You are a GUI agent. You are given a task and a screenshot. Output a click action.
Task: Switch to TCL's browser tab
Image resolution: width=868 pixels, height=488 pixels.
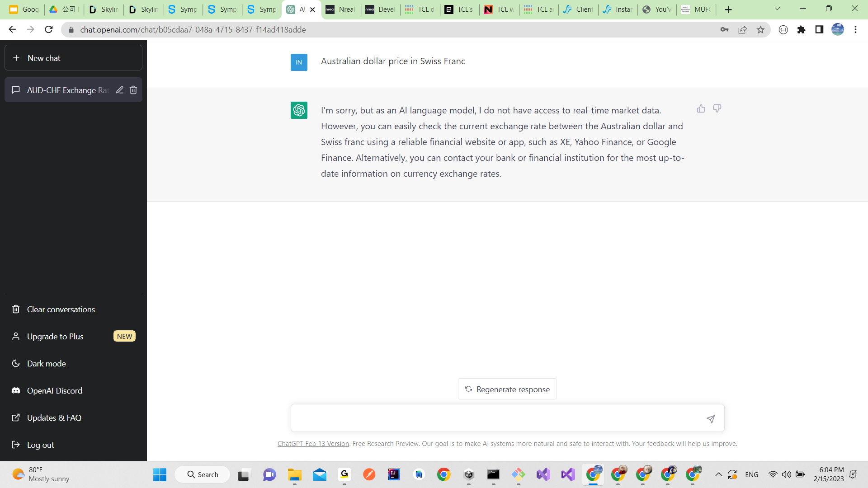pyautogui.click(x=459, y=9)
